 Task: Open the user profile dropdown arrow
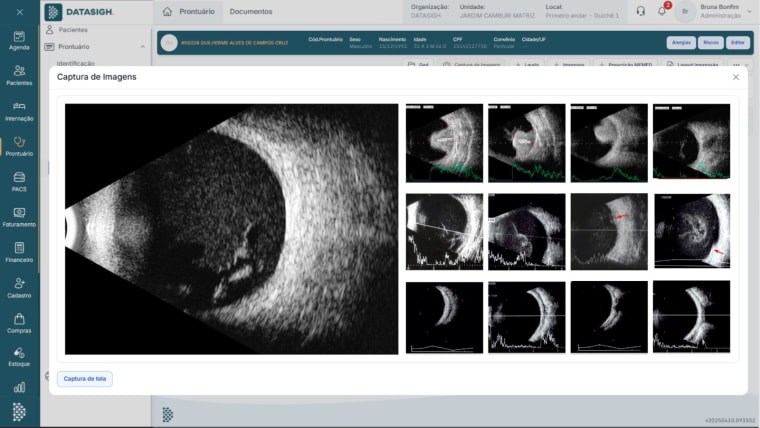click(x=749, y=12)
